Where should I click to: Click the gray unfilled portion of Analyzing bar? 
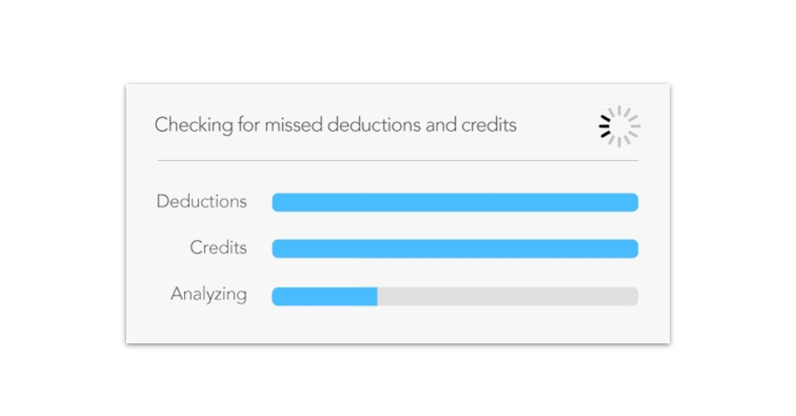point(508,297)
